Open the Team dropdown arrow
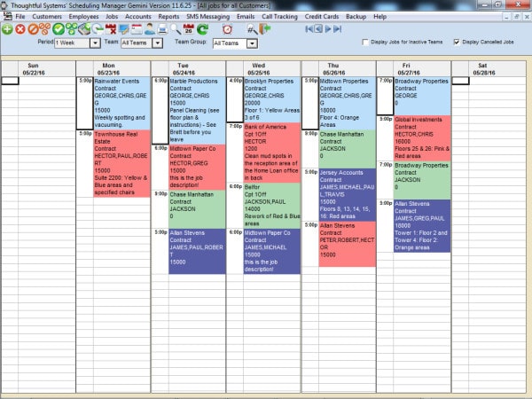Viewport: 532px width, 399px height. [x=158, y=43]
